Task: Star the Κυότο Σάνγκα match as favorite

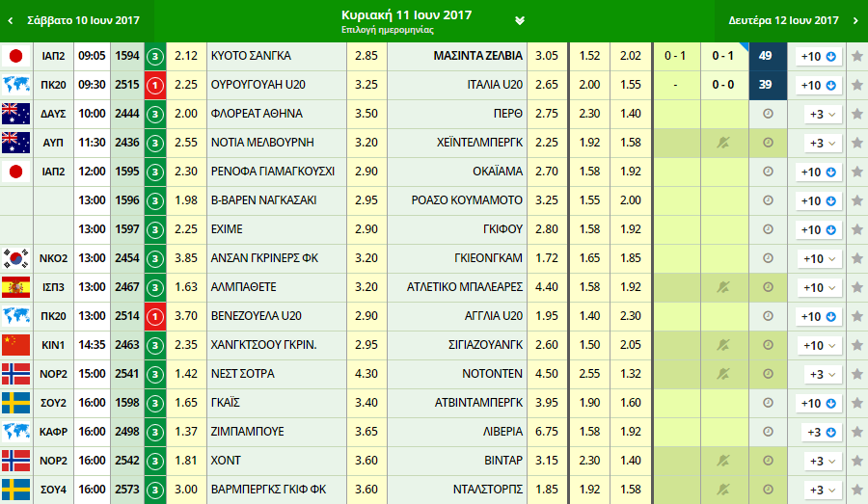Action: pos(855,56)
